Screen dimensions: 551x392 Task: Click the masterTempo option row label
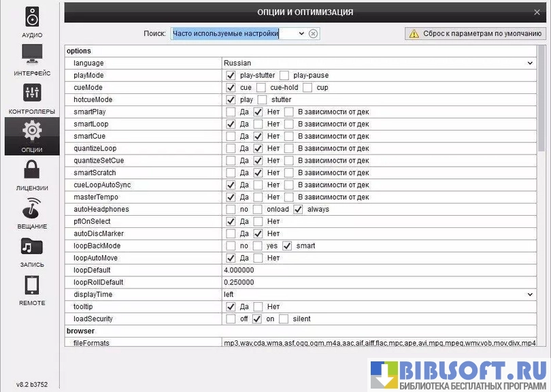pyautogui.click(x=92, y=197)
